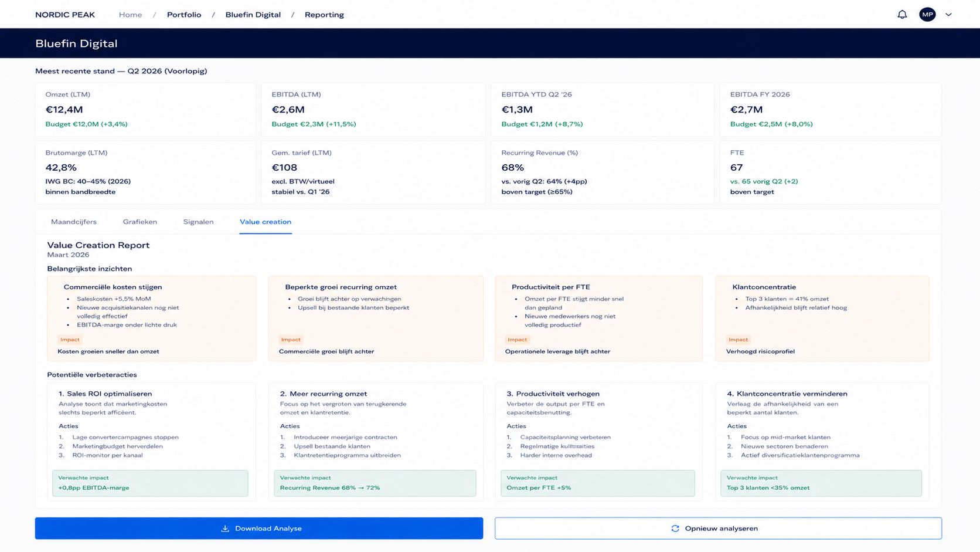Screen dimensions: 980x552
Task: Click 'Budget €2,3M (+11,5%)' value
Action: pos(314,124)
